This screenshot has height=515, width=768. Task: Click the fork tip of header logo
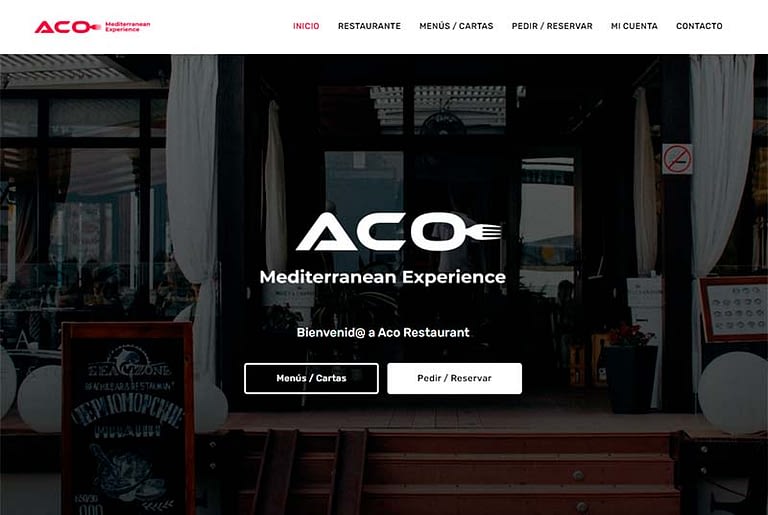96,27
